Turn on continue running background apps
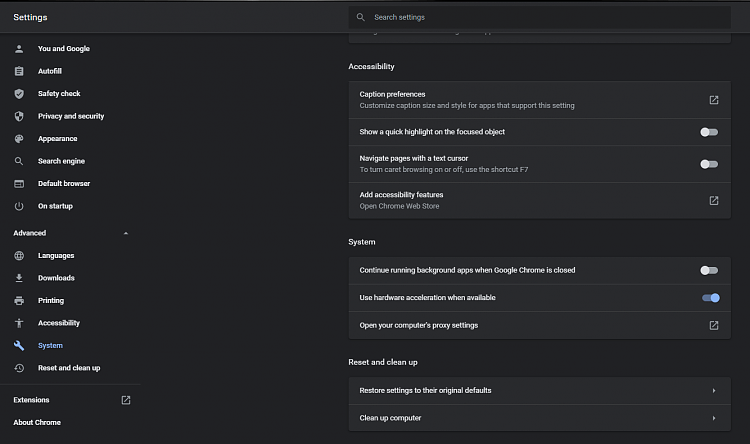The height and width of the screenshot is (444, 750). [x=709, y=270]
